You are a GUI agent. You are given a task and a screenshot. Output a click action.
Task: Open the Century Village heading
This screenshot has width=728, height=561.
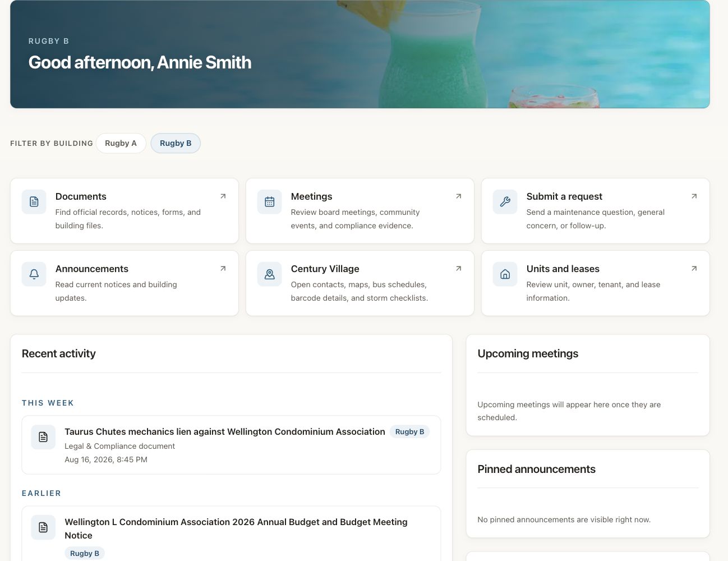(x=325, y=269)
